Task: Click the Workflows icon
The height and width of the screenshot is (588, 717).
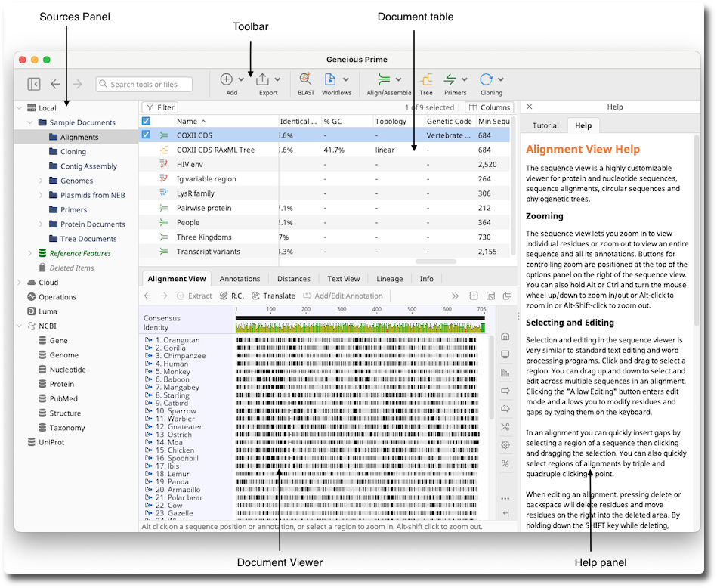Action: click(329, 79)
